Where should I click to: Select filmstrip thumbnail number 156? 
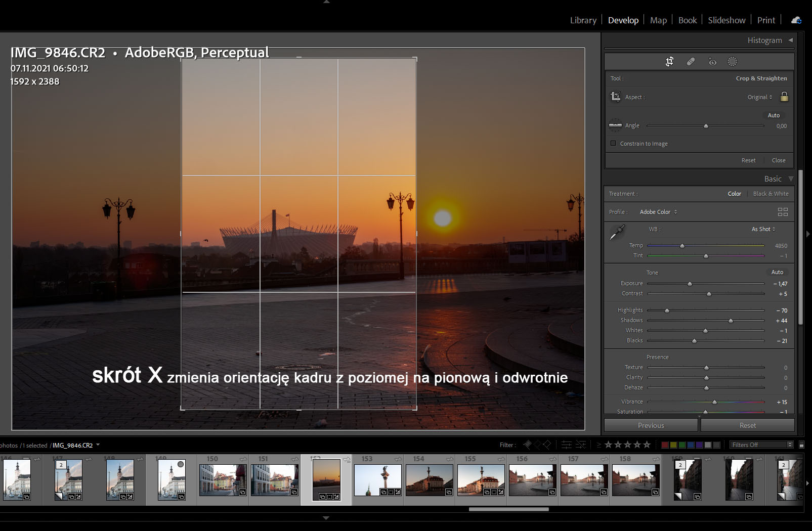[532, 479]
